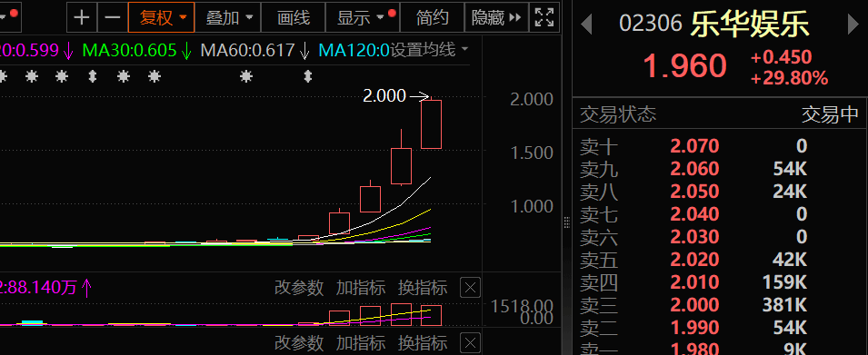Click 卖六 price 2.030
868x355 pixels.
[694, 237]
